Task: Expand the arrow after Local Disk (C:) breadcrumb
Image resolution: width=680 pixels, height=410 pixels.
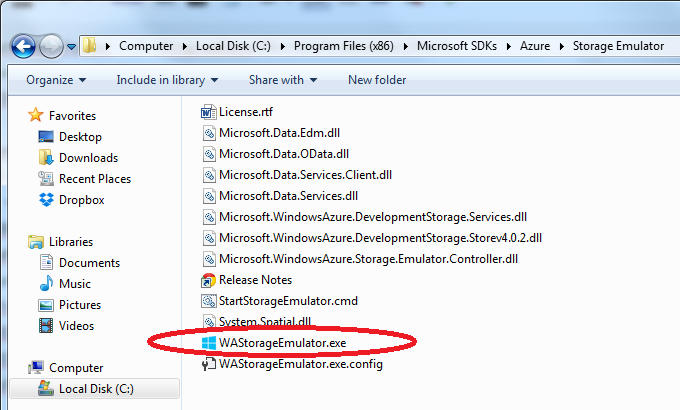Action: (283, 46)
